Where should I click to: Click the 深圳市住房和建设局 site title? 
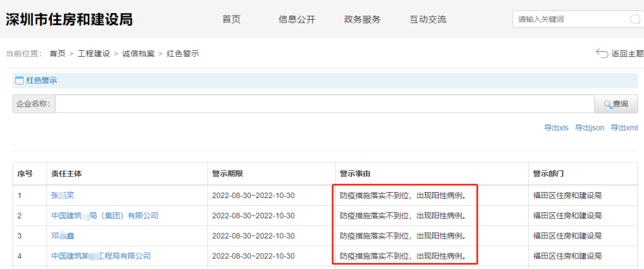pos(69,19)
